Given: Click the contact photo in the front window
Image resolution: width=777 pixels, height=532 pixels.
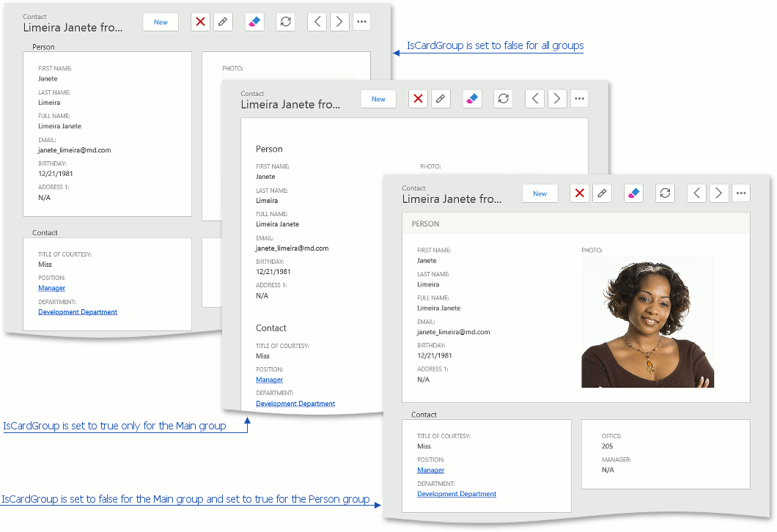Looking at the screenshot, I should [x=647, y=322].
